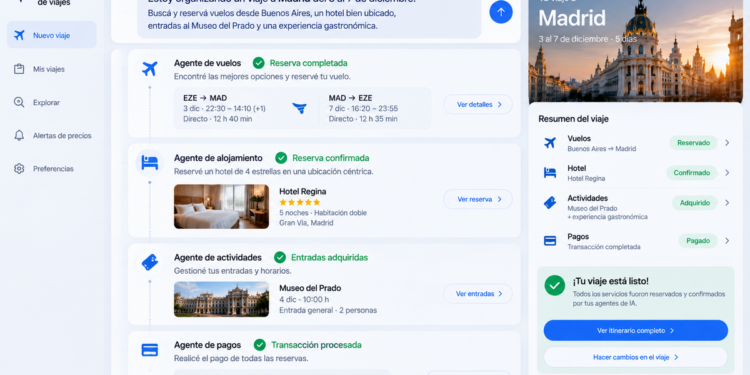Click the Entradas adquiridas status text
This screenshot has height=375, width=750.
(x=330, y=257)
